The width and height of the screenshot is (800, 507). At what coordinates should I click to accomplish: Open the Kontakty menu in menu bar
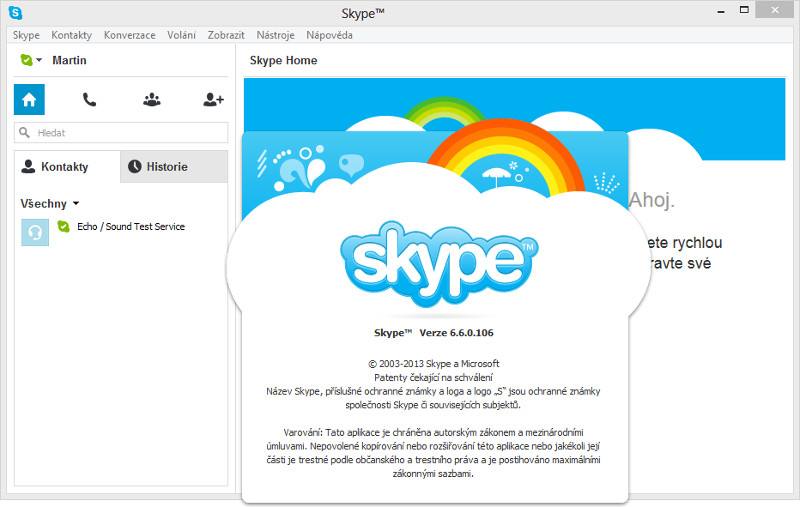[71, 35]
